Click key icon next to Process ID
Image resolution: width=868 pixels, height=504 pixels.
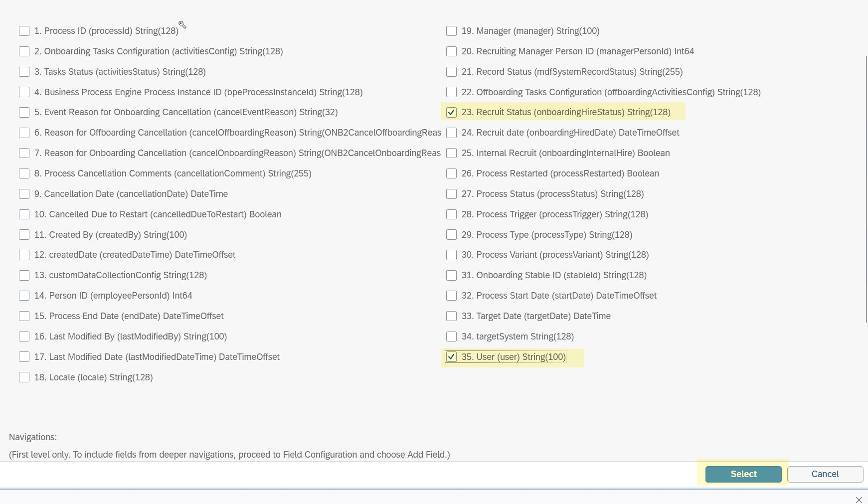182,25
